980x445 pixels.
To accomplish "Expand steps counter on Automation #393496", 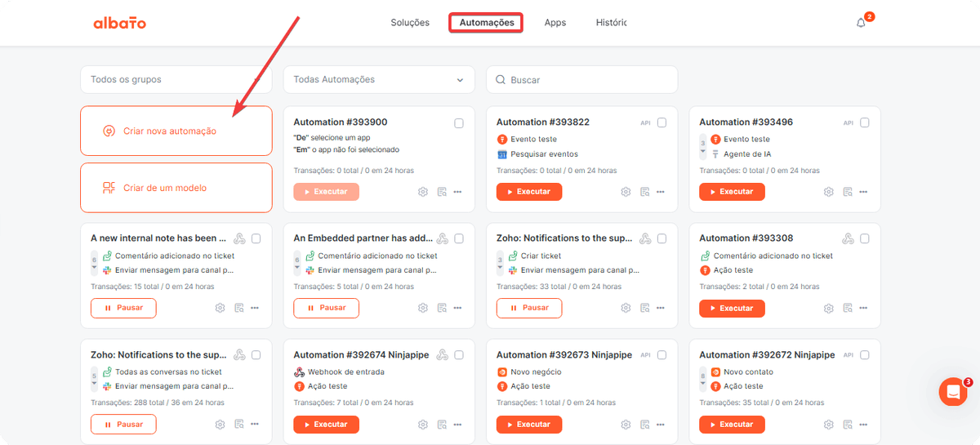I will coord(704,147).
